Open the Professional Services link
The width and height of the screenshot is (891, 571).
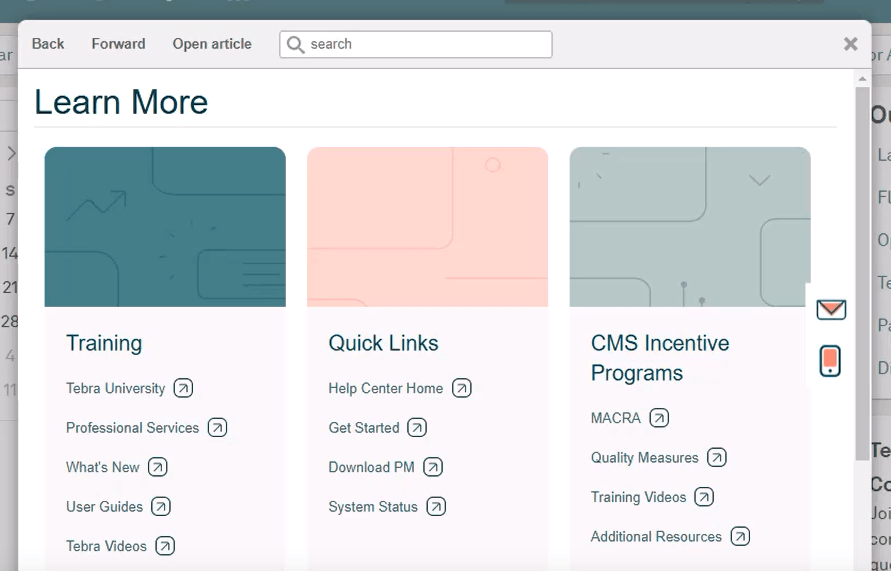(x=132, y=427)
